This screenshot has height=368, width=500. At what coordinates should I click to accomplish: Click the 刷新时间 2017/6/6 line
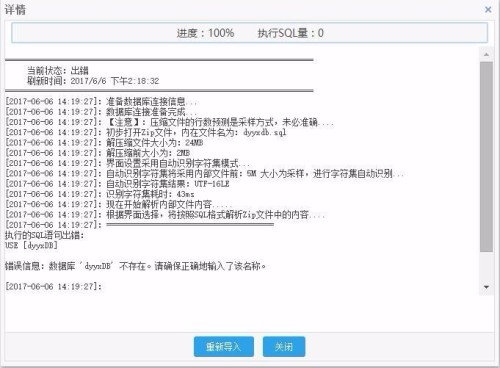[x=93, y=81]
